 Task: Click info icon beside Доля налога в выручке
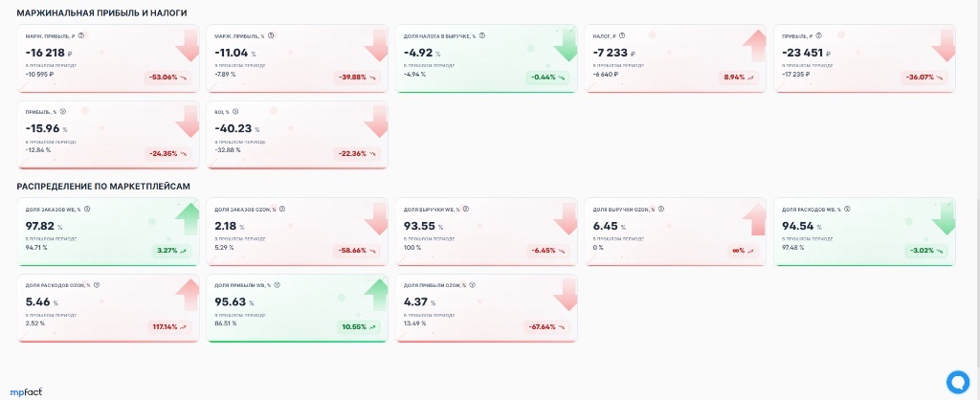[482, 35]
